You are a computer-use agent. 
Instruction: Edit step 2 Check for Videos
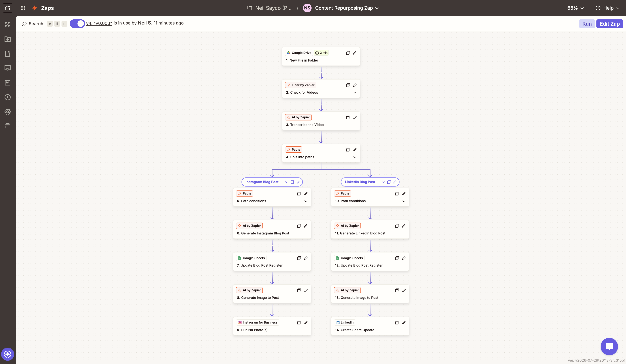(355, 85)
